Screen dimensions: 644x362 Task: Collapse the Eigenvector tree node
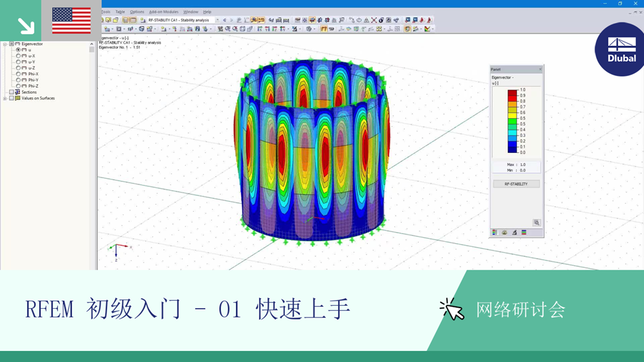5,44
